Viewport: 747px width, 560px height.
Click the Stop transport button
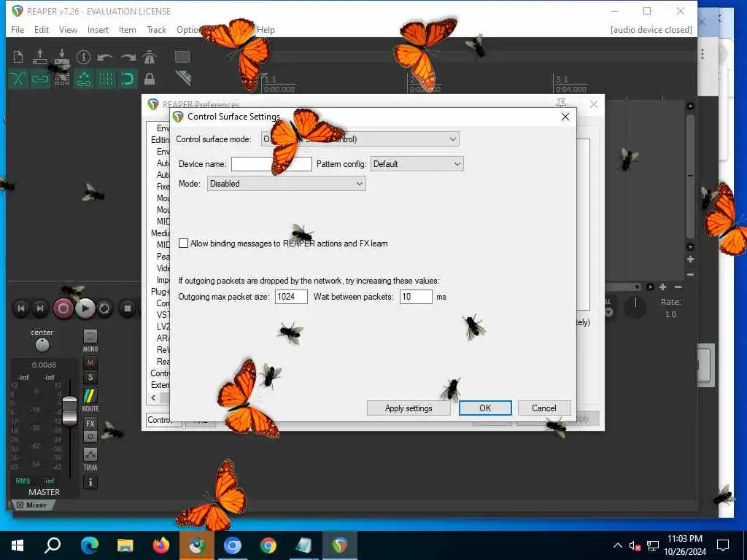[127, 308]
